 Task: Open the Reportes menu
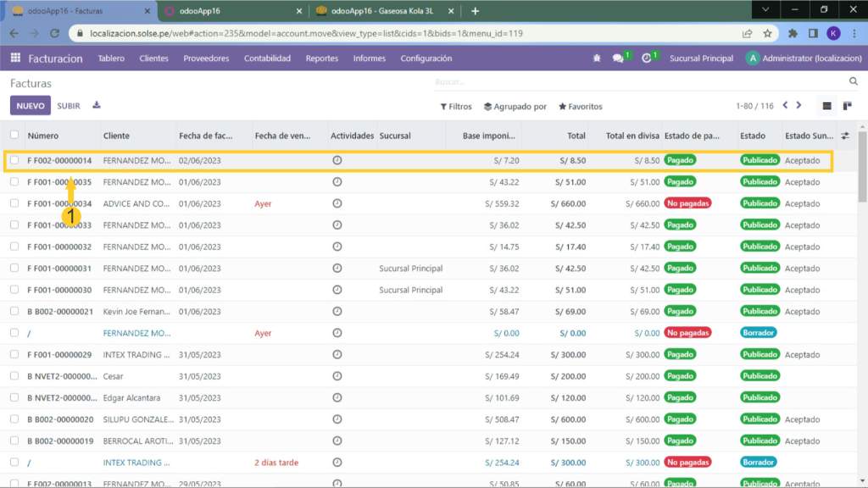click(321, 58)
